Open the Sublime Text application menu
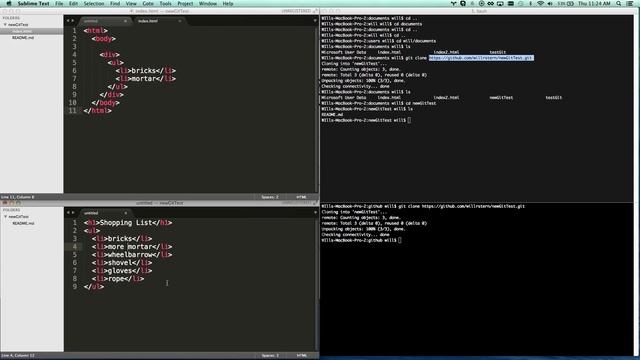640x360 pixels. point(33,3)
